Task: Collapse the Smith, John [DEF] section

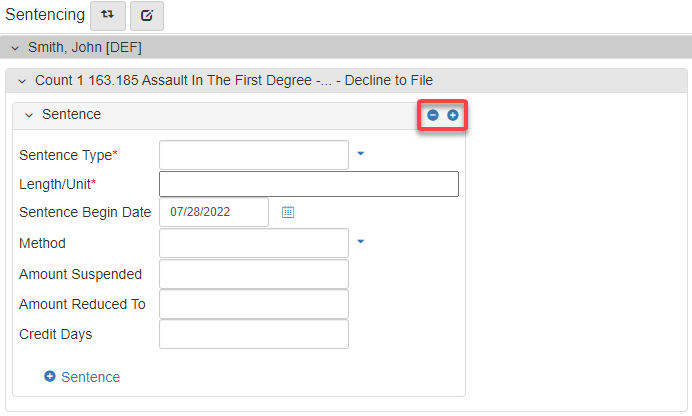Action: 15,47
